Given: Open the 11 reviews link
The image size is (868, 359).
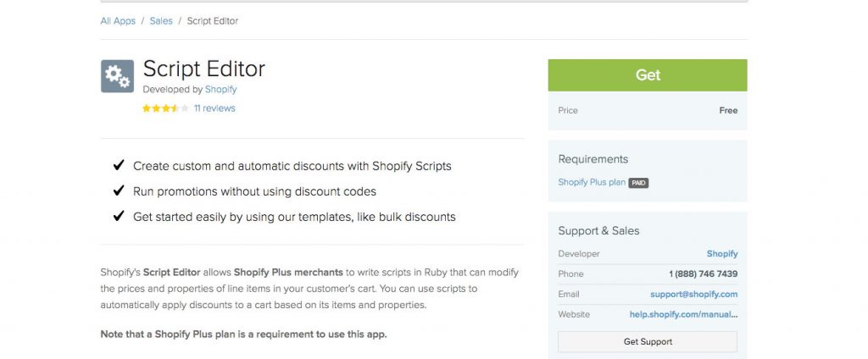Looking at the screenshot, I should pyautogui.click(x=214, y=108).
